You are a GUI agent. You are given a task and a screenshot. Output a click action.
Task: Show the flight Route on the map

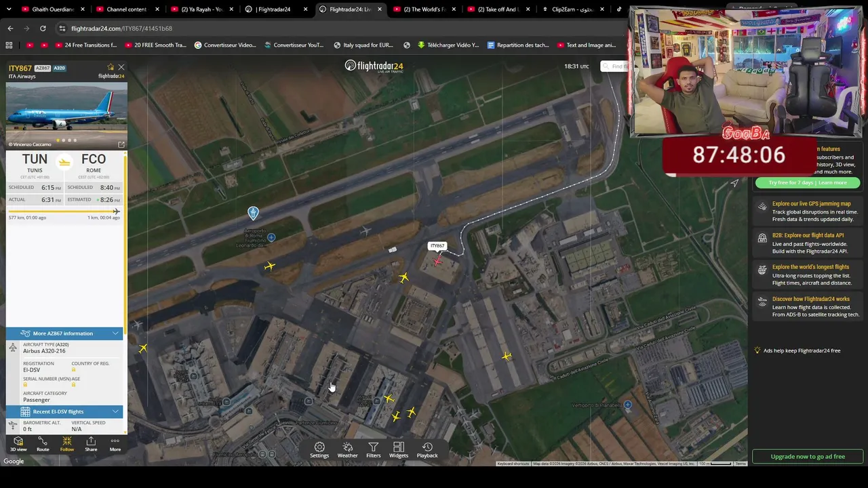pyautogui.click(x=43, y=444)
